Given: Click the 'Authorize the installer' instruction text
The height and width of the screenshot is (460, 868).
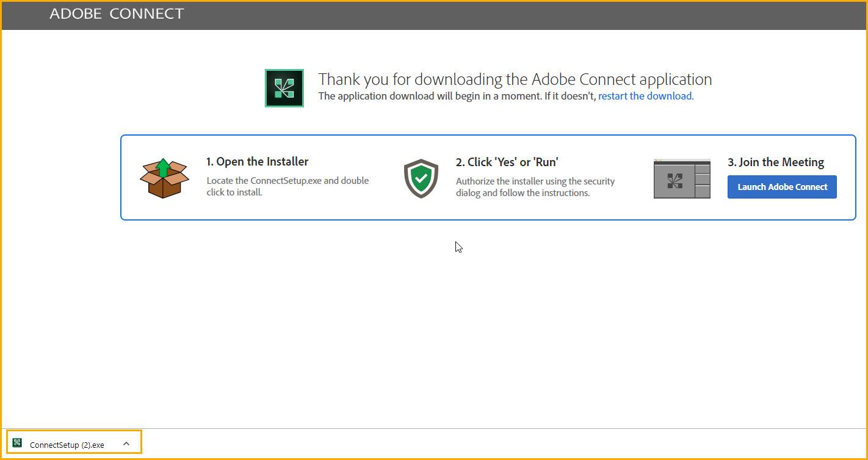Looking at the screenshot, I should 535,187.
